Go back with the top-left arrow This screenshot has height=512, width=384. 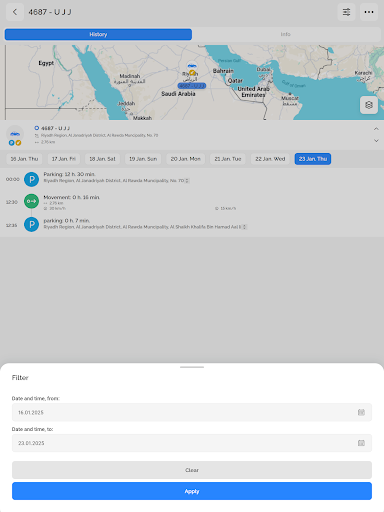pyautogui.click(x=15, y=12)
